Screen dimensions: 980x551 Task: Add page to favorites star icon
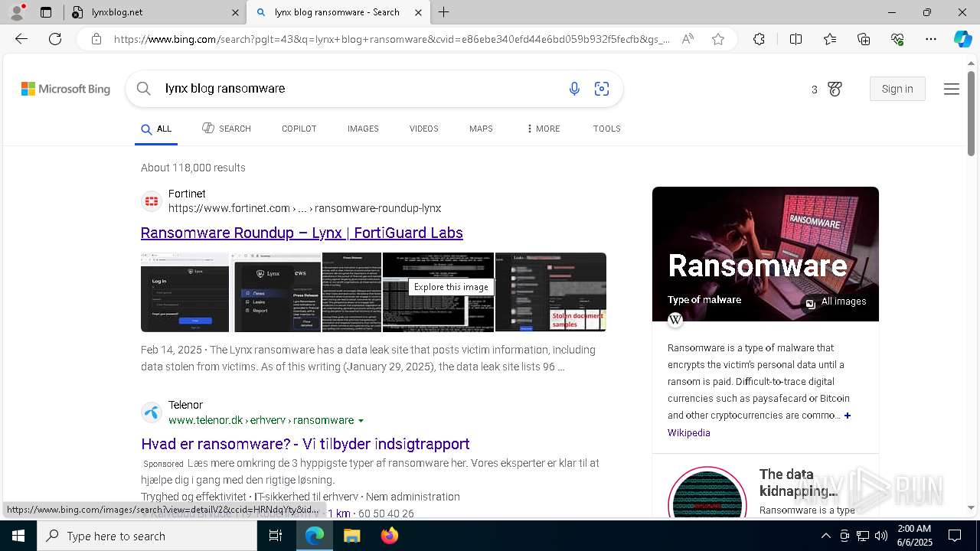[718, 39]
